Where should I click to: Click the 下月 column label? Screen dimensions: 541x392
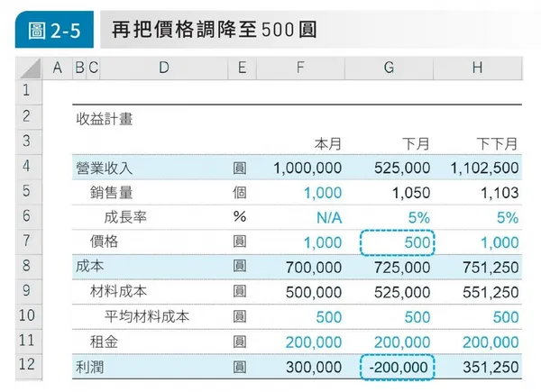[x=416, y=144]
